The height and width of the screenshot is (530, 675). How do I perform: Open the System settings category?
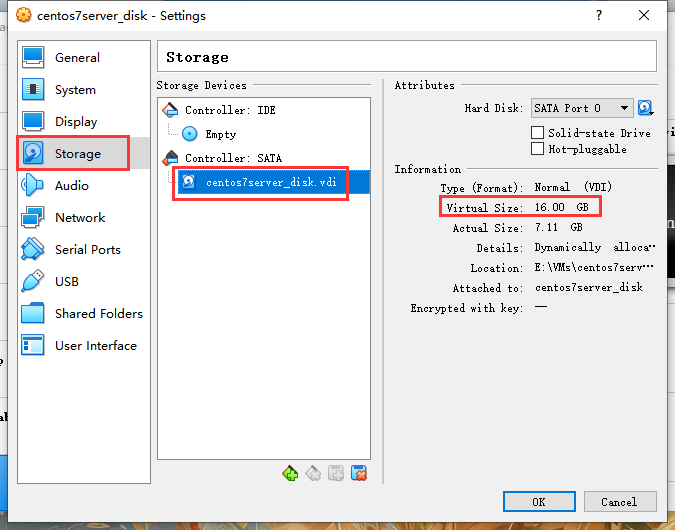84,90
